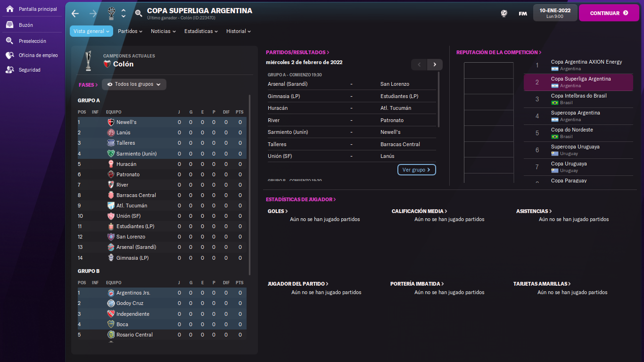Click the Preselección magnifier icon

[9, 41]
